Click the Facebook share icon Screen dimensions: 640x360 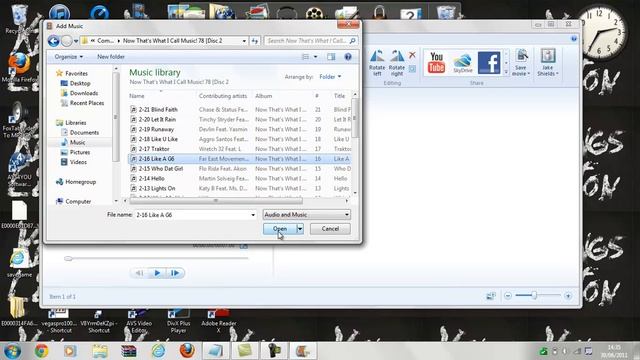tap(489, 63)
